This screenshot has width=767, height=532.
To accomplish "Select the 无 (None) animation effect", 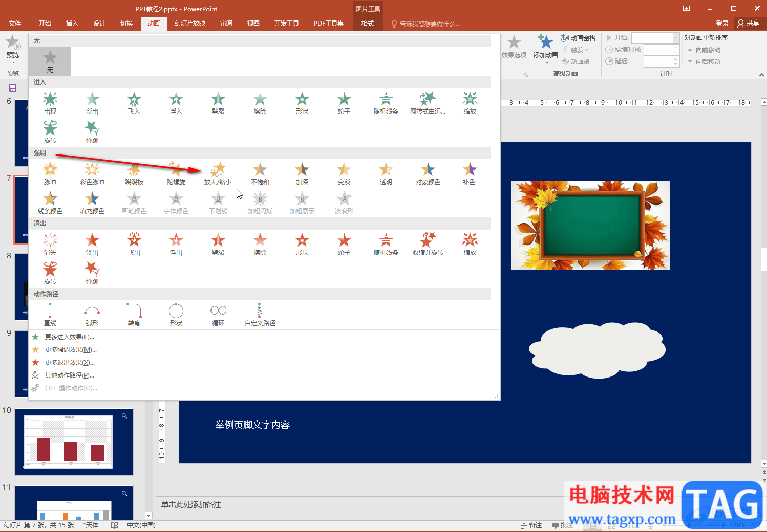I will click(50, 62).
